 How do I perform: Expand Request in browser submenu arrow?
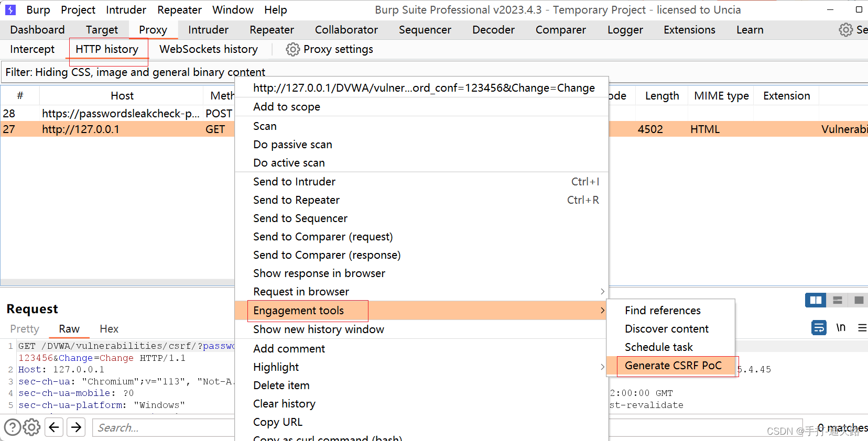[602, 292]
